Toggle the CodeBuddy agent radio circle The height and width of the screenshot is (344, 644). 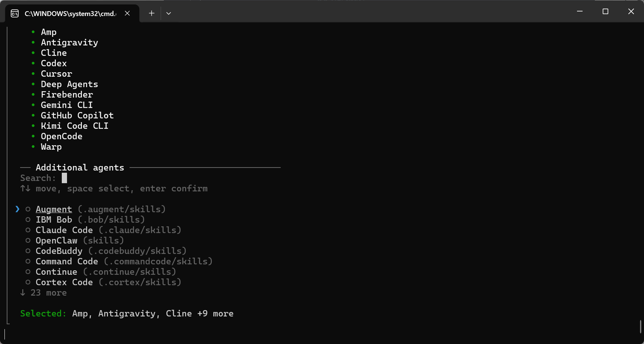click(28, 251)
